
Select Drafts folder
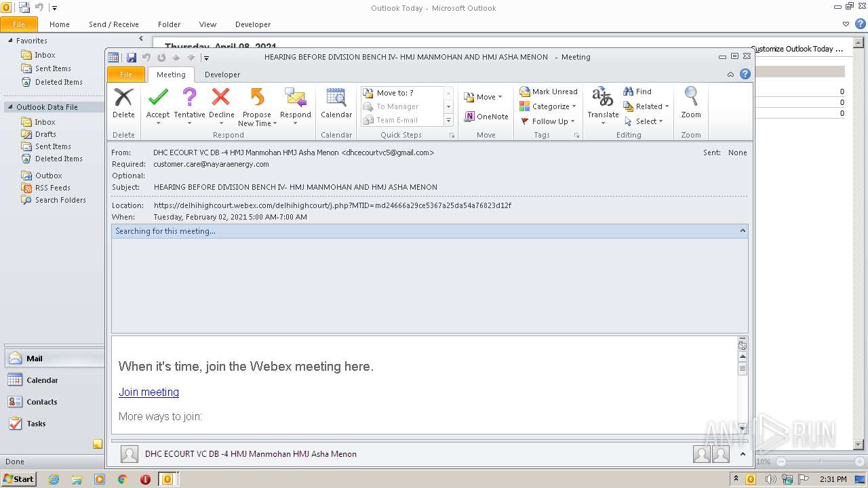click(46, 134)
